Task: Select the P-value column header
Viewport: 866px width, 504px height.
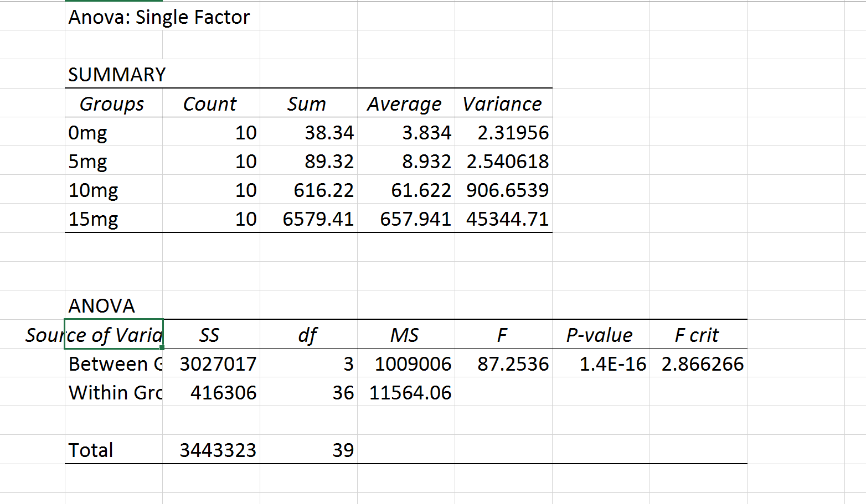Action: [x=600, y=335]
